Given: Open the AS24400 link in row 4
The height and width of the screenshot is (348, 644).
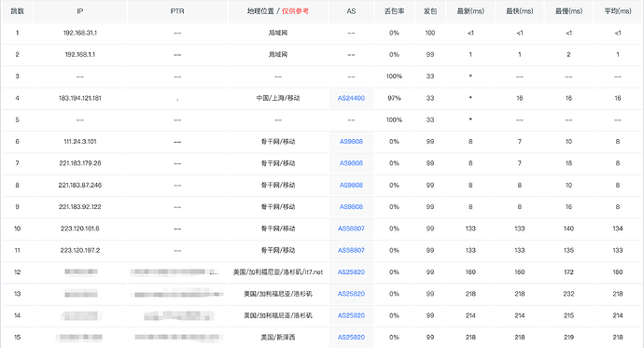Looking at the screenshot, I should tap(351, 98).
